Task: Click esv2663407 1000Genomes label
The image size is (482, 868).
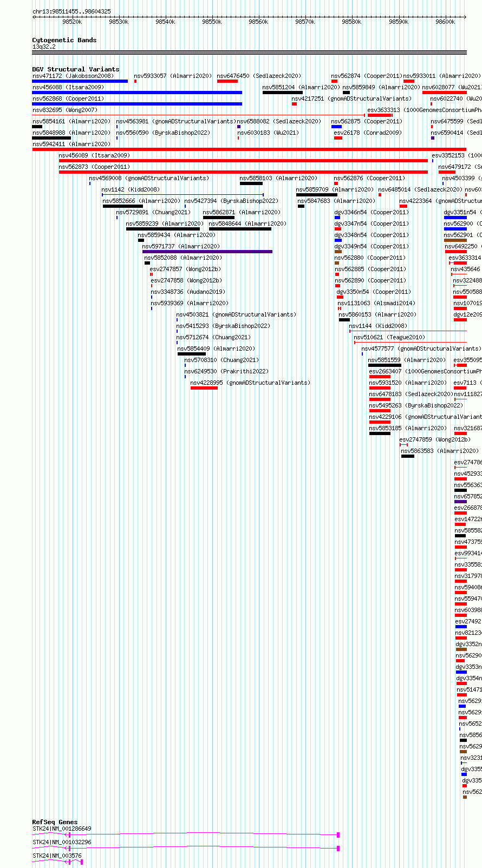Action: 425,371
